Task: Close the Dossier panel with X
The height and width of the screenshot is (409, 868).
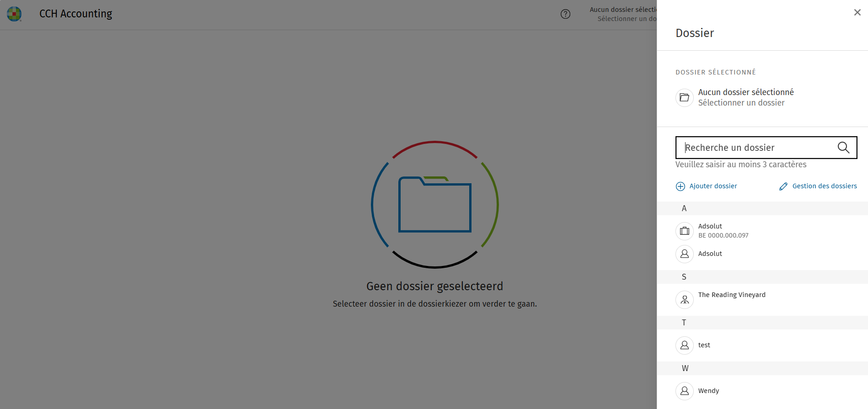Action: [857, 12]
